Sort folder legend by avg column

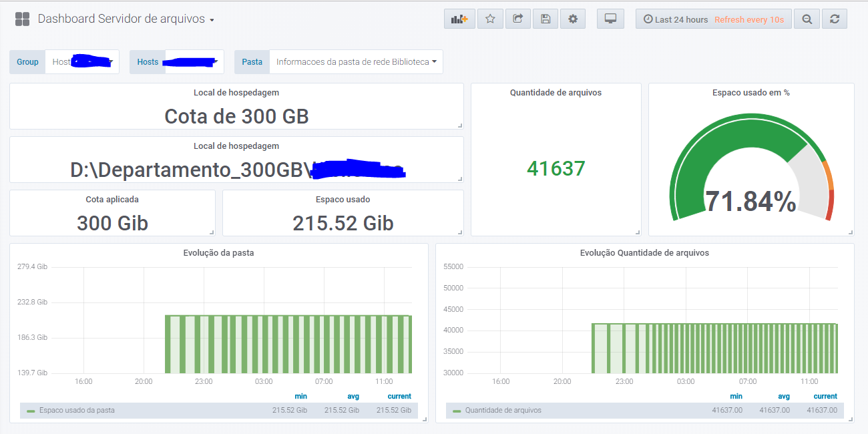point(353,396)
